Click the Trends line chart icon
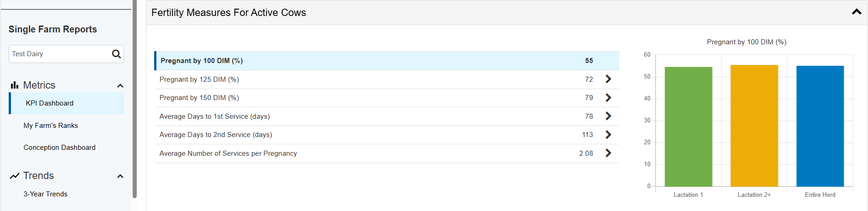 click(15, 176)
